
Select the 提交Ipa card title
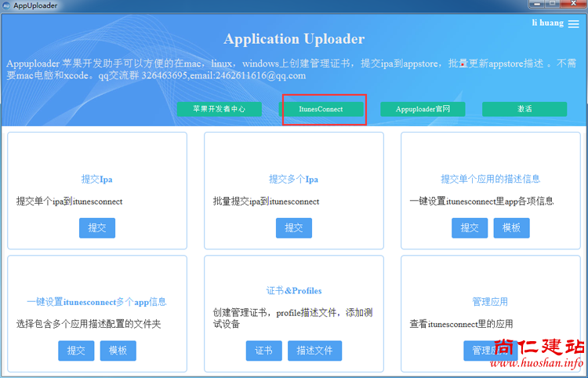point(97,179)
